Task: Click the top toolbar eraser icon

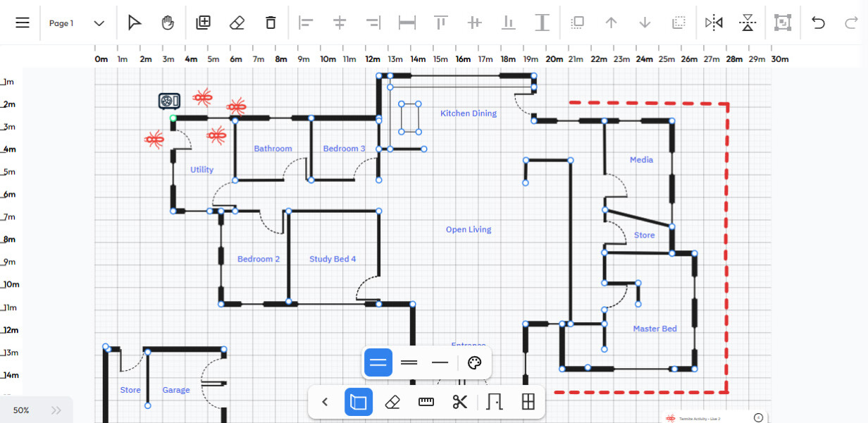Action: tap(237, 23)
